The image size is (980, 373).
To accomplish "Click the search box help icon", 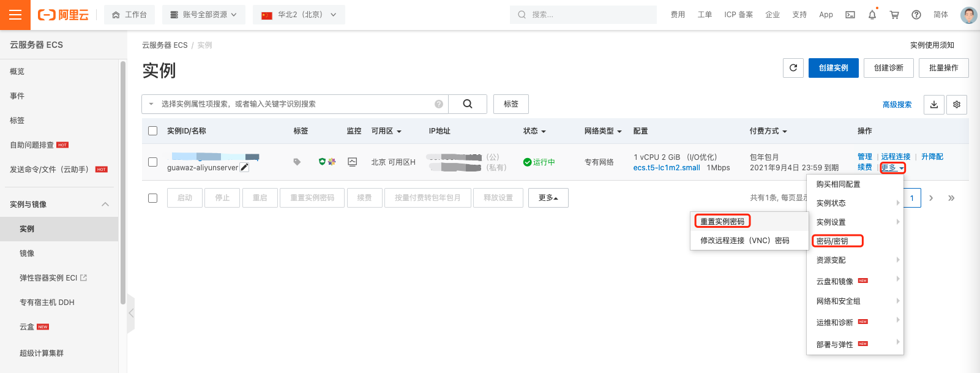I will point(439,104).
